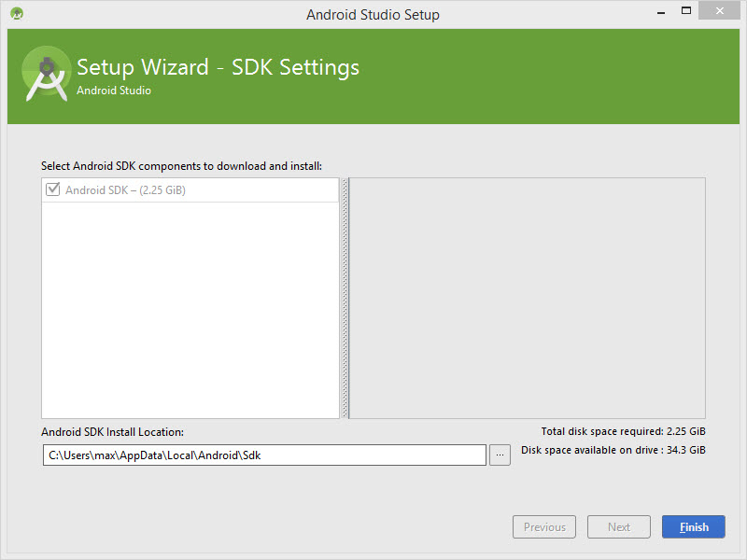Click the Previous button
Image resolution: width=747 pixels, height=560 pixels.
pyautogui.click(x=544, y=527)
